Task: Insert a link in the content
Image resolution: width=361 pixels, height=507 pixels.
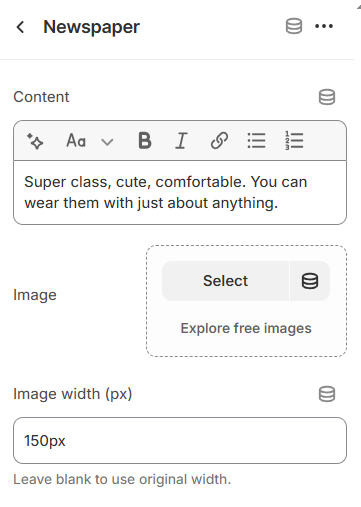Action: pyautogui.click(x=219, y=141)
